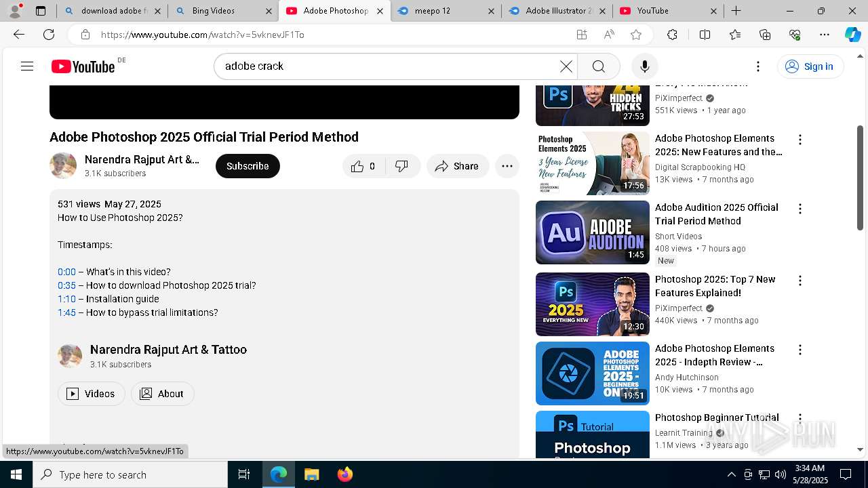Open Windows notification center
The height and width of the screenshot is (488, 868).
(846, 474)
